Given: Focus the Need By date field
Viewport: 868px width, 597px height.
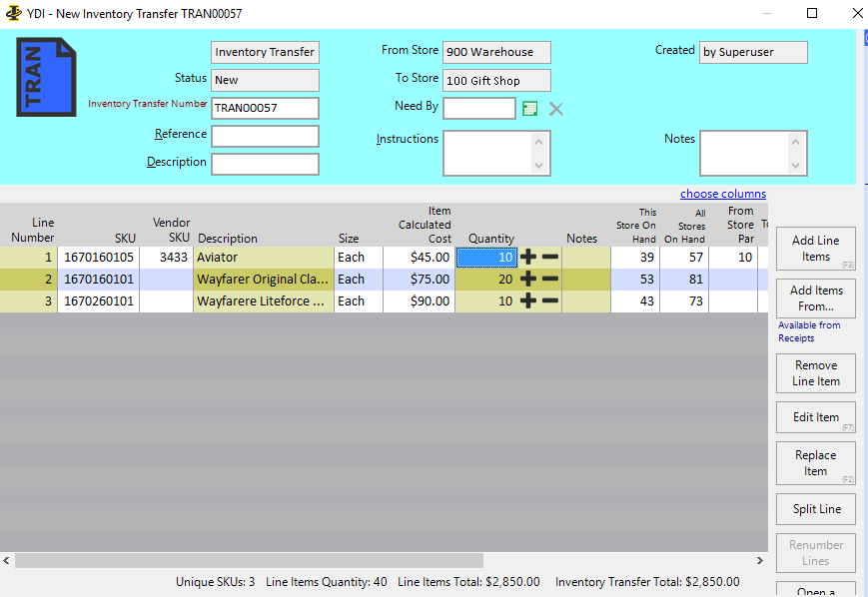Looking at the screenshot, I should click(x=479, y=109).
